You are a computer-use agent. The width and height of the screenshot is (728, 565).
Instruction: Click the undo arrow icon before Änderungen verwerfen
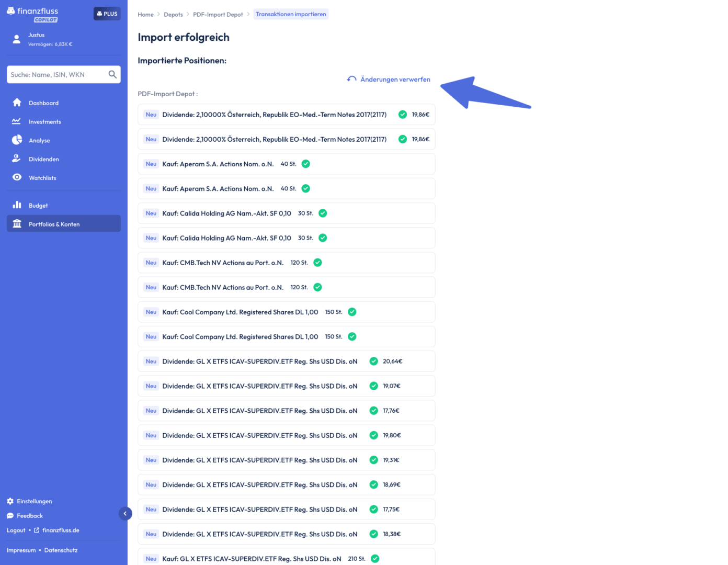[x=352, y=79]
